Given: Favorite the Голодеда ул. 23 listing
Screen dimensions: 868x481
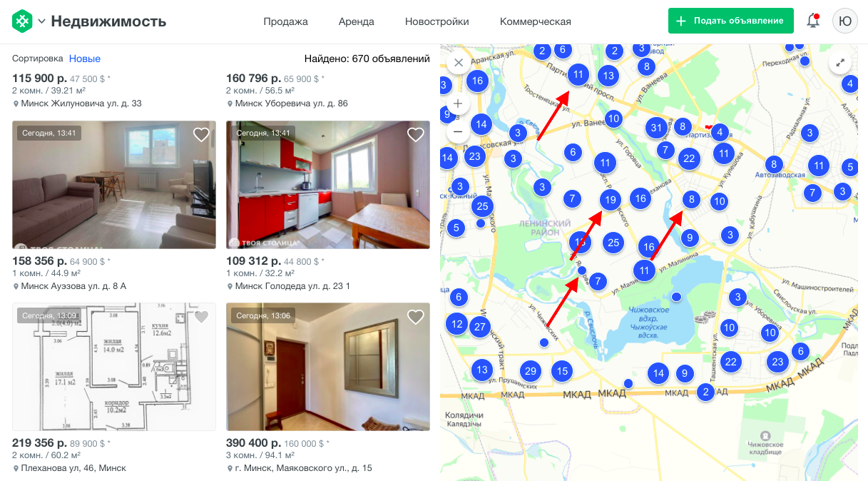Looking at the screenshot, I should tap(416, 134).
